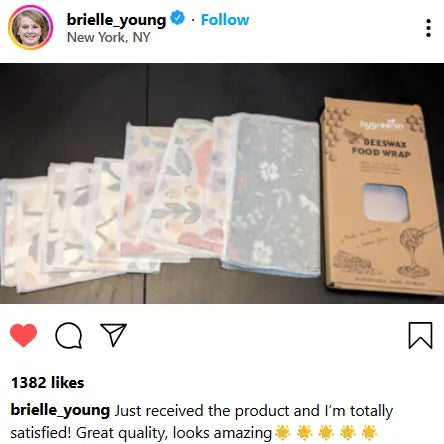
Task: Follow brielle_young
Action: [x=225, y=20]
